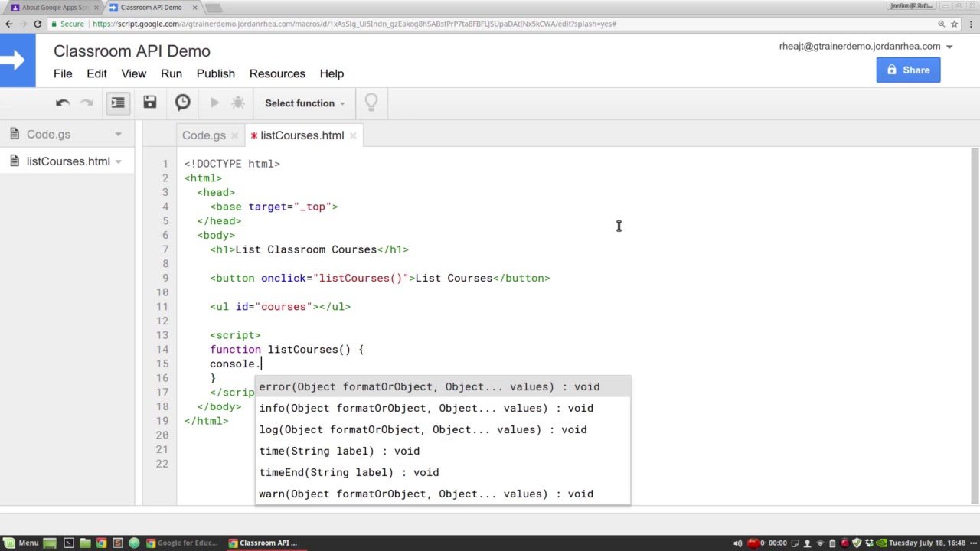The width and height of the screenshot is (980, 551).
Task: Open Sublime Text icon in taskbar
Action: (118, 543)
